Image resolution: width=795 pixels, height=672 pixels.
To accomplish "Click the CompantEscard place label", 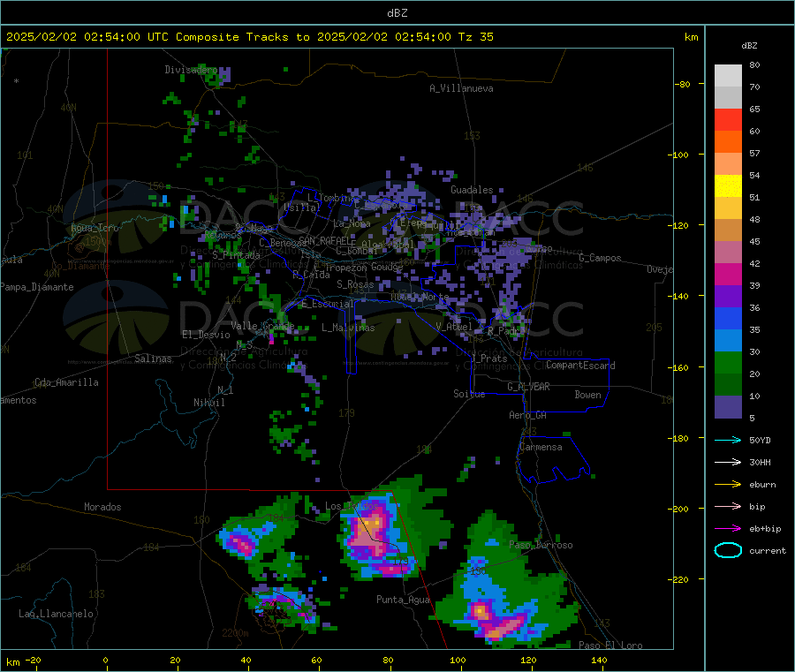I will 580,366.
